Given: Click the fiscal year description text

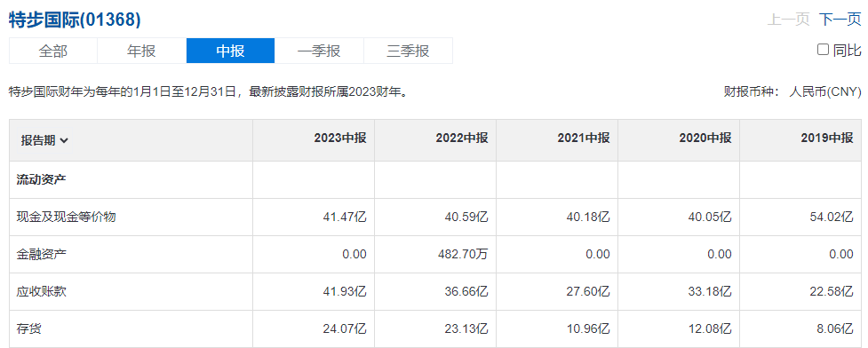Looking at the screenshot, I should 210,91.
